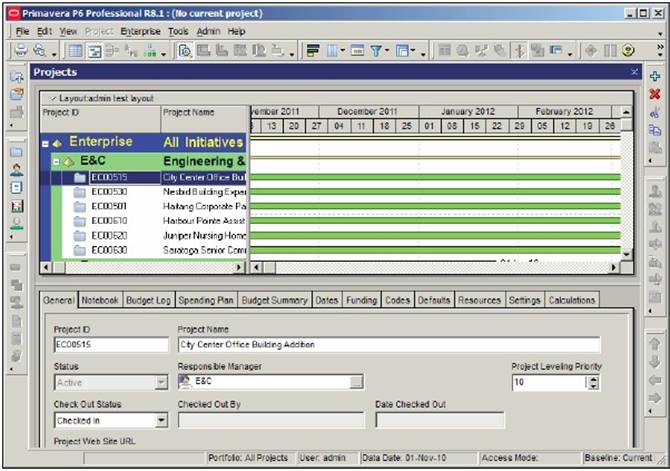
Task: Collapse the E&C EPS node
Action: (x=56, y=162)
